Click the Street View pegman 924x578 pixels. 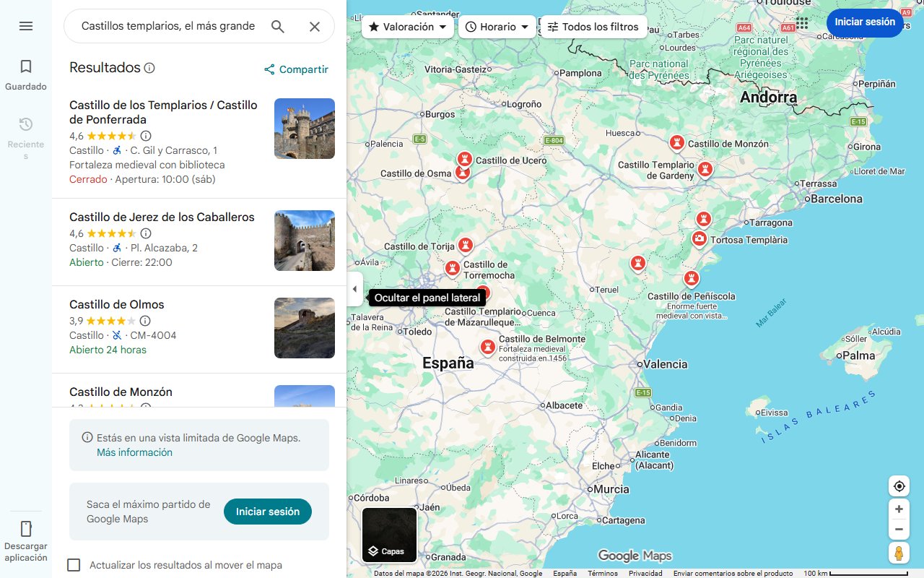coord(899,553)
